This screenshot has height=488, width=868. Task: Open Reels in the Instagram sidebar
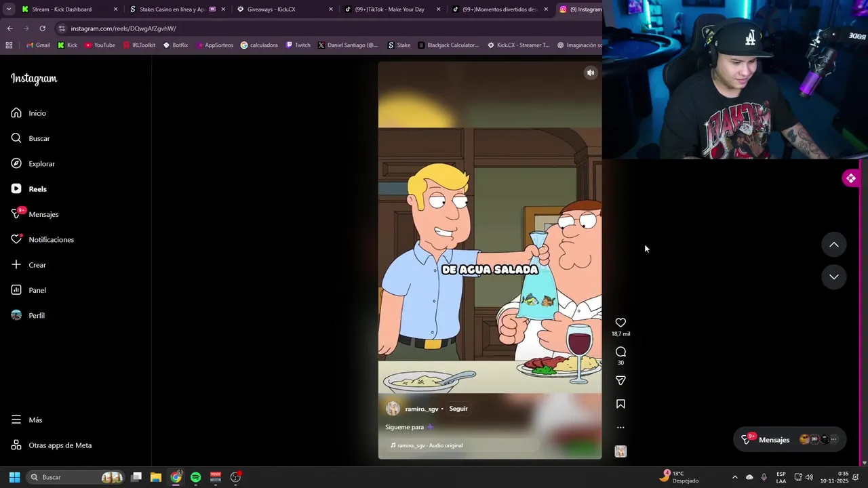click(28, 189)
